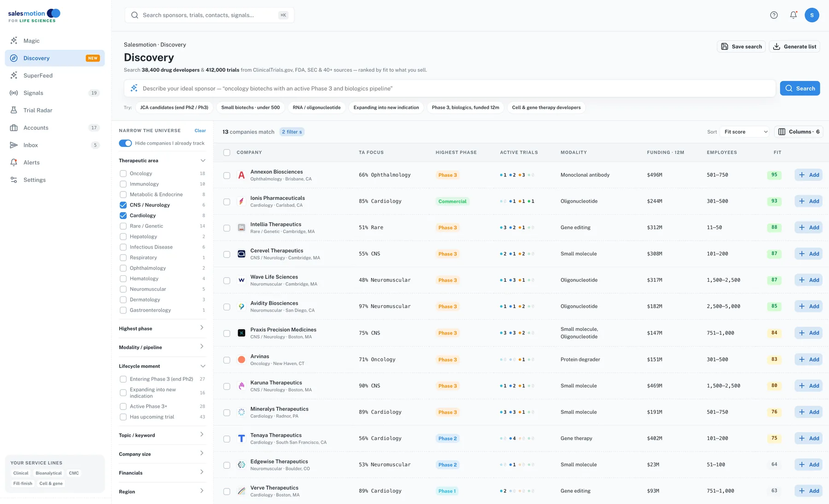Open Settings in the sidebar

point(55,180)
